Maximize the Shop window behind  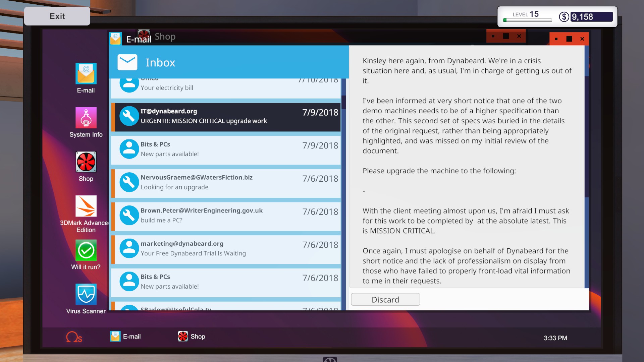[x=506, y=36]
